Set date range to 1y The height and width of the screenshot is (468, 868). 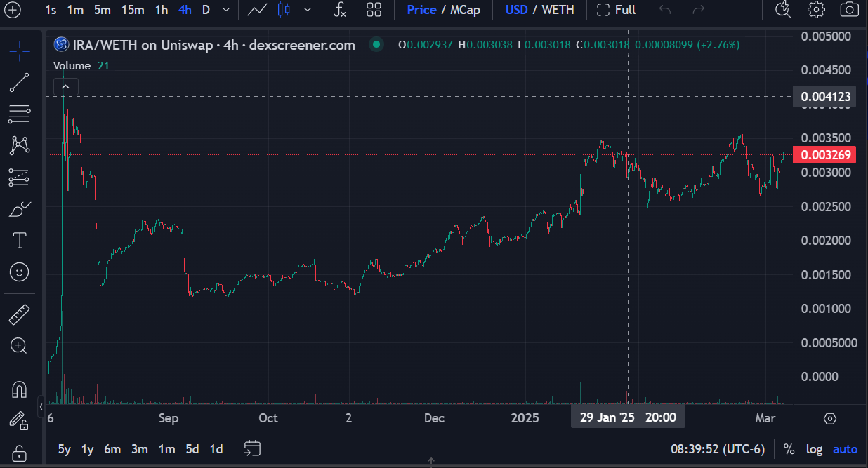[88, 449]
